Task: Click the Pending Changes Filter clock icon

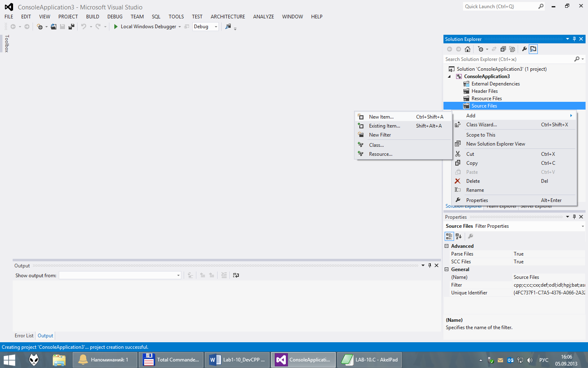Action: pos(481,49)
